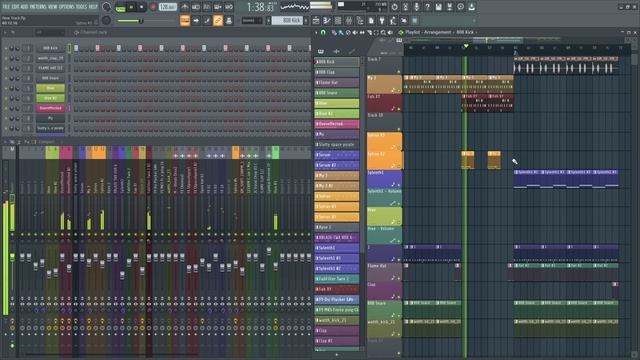Toggle the orange link icon in the main toolbar
The height and width of the screenshot is (360, 640).
218,20
